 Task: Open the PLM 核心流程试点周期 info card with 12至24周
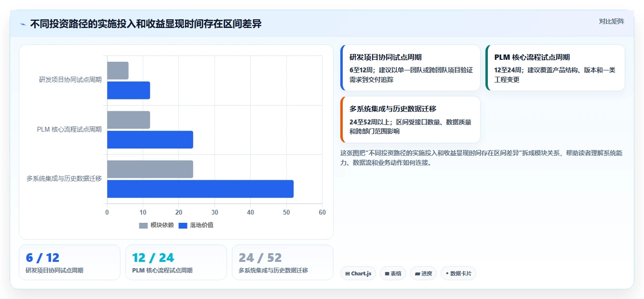click(x=555, y=68)
